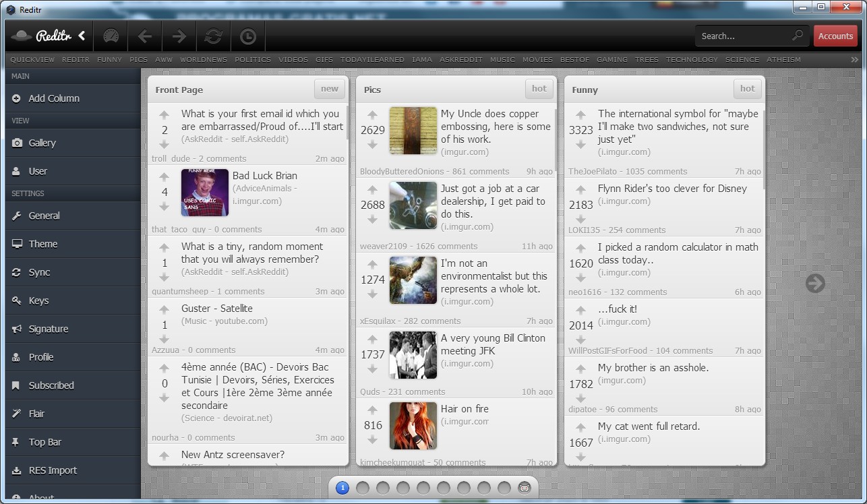Upvote 'My brother is an asshole' post
This screenshot has height=504, width=867.
580,369
